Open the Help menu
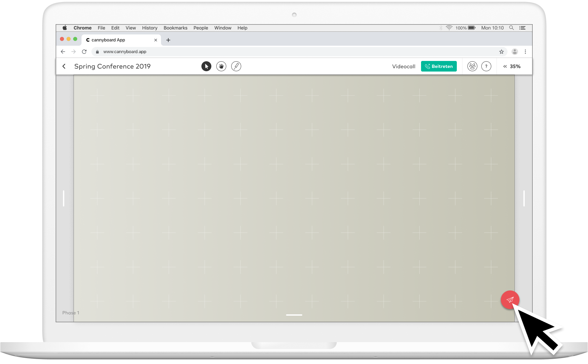 [x=242, y=28]
